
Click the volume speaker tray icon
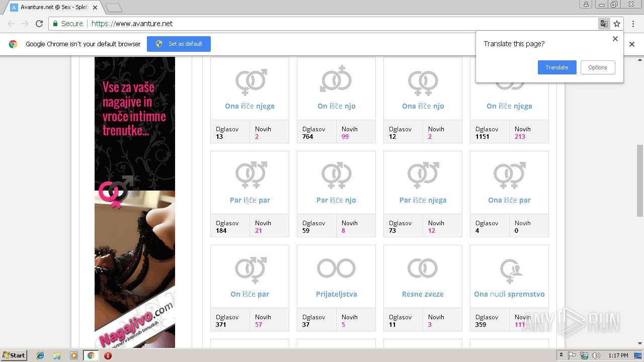coord(596,355)
